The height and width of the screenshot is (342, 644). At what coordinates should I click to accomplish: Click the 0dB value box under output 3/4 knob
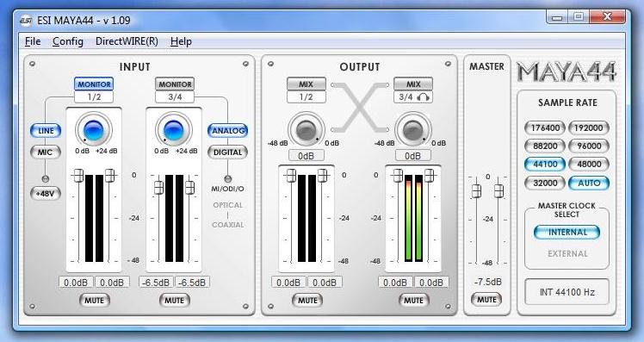tap(413, 156)
